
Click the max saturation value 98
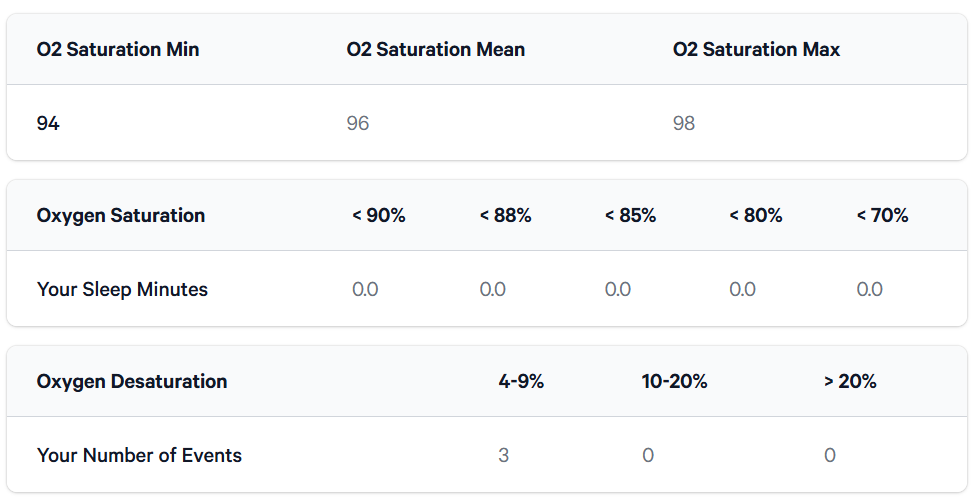pyautogui.click(x=684, y=123)
